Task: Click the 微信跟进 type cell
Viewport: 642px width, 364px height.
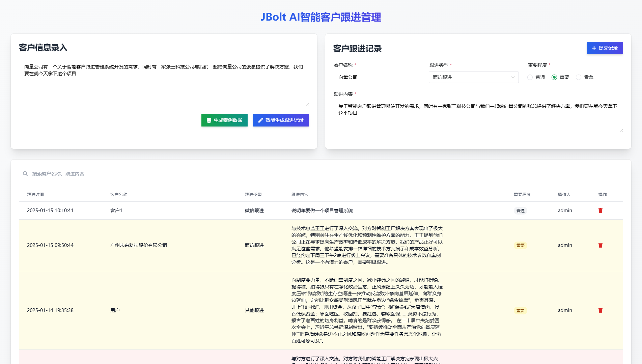Action: coord(254,211)
